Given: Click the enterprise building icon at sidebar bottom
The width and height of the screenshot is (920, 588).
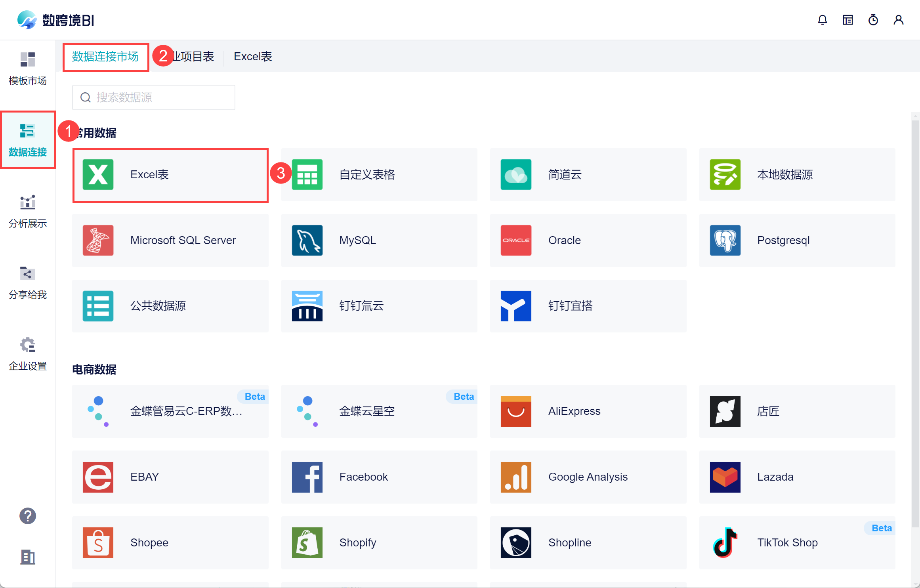Looking at the screenshot, I should [x=28, y=557].
